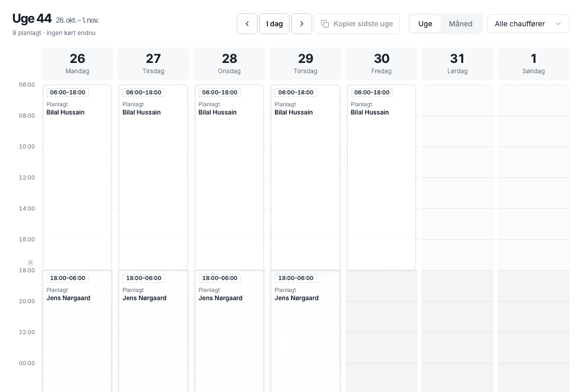Click the 12:00 time label
The image size is (582, 392).
(27, 177)
